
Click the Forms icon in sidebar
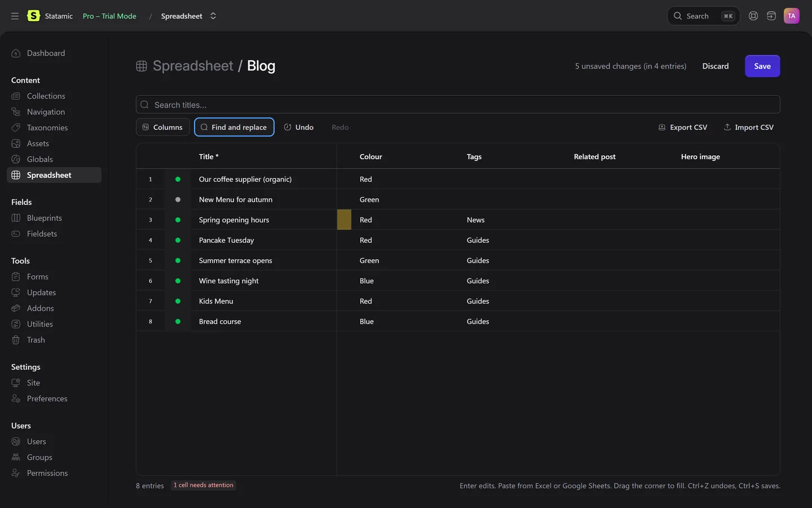(16, 277)
